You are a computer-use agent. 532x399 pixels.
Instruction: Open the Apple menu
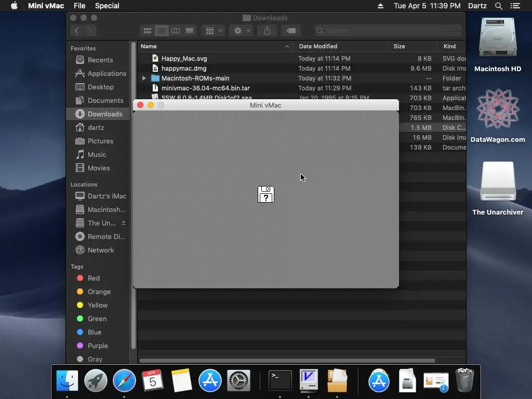click(x=14, y=6)
